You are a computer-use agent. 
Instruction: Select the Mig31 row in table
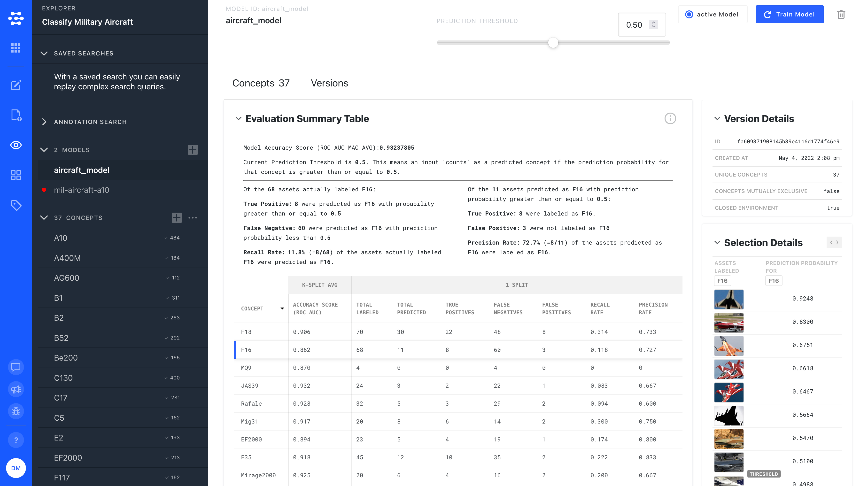click(458, 421)
